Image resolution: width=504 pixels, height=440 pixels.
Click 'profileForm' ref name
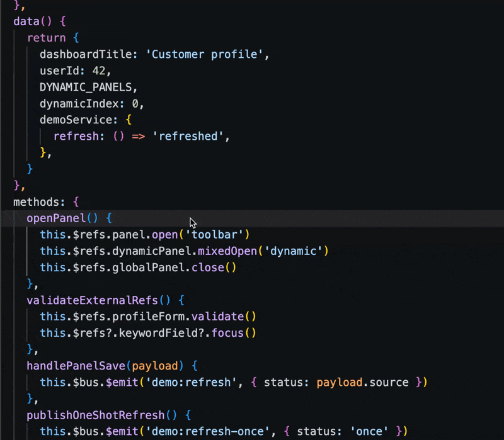(x=149, y=317)
